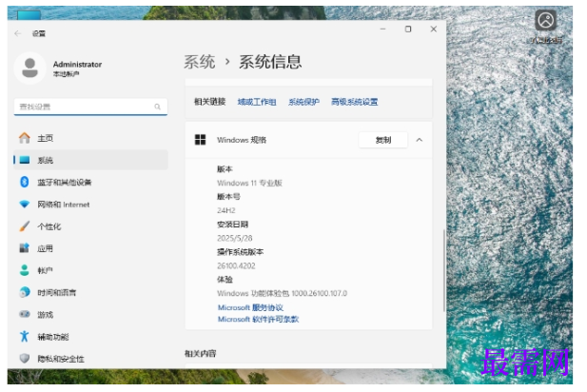This screenshot has width=587, height=392.
Task: Open the 高级系统设置 link
Action: coord(355,102)
